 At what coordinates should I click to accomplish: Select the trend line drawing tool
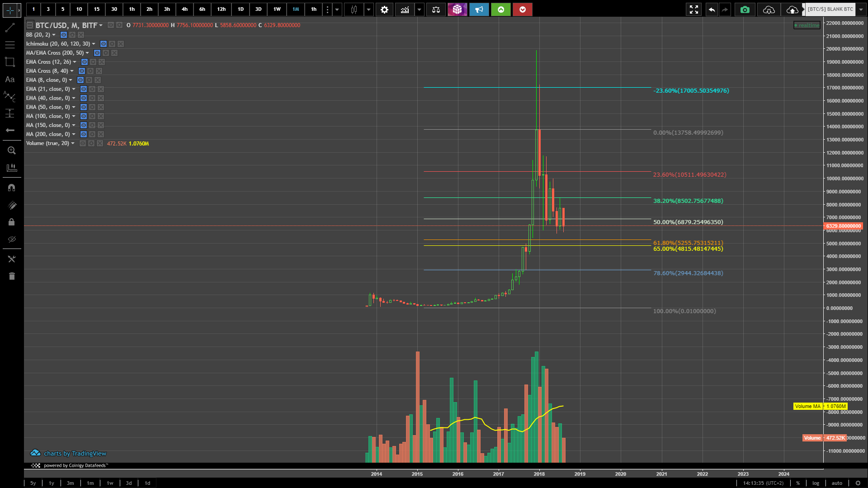10,28
